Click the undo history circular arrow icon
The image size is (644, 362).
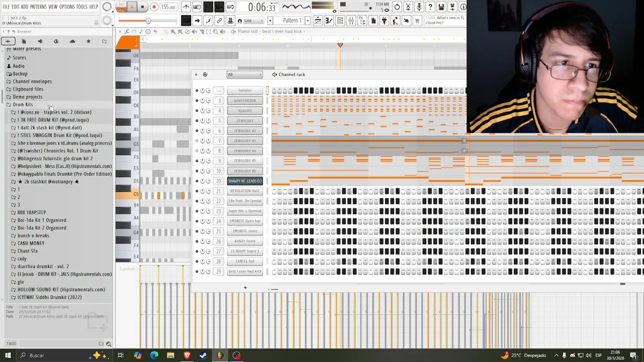coord(397,7)
